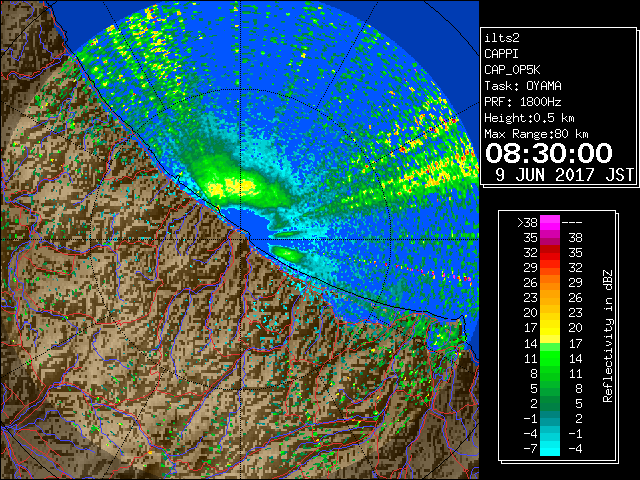
Task: Pick the yellow 17–20 dBZ swatch
Action: 550,328
